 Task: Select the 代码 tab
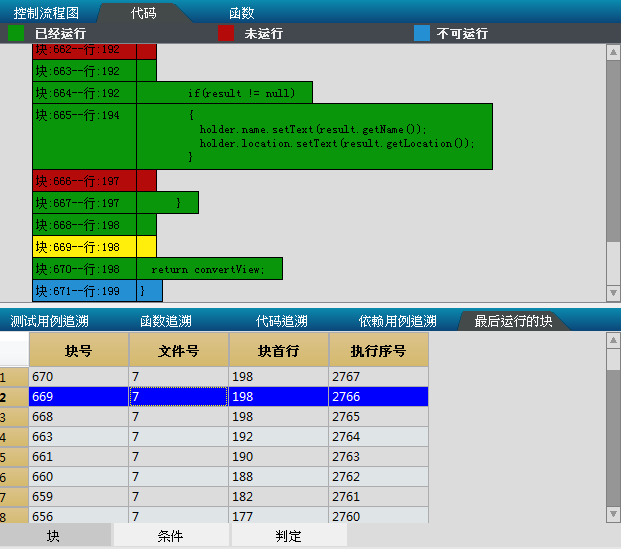[143, 13]
